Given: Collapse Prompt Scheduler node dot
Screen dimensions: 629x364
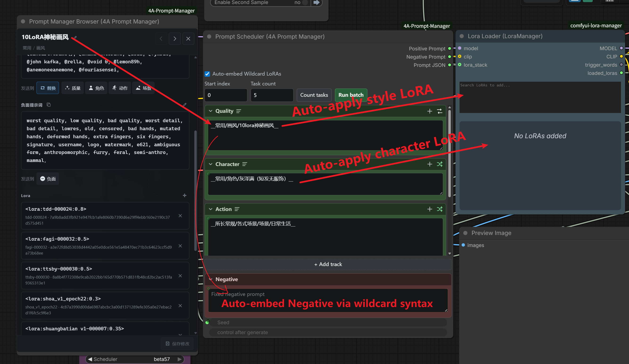Looking at the screenshot, I should pos(209,37).
